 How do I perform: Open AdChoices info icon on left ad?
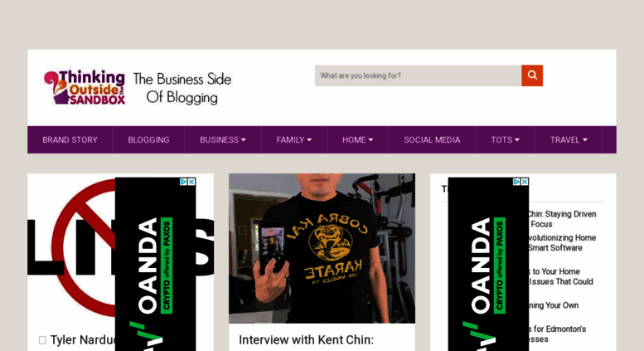(184, 182)
